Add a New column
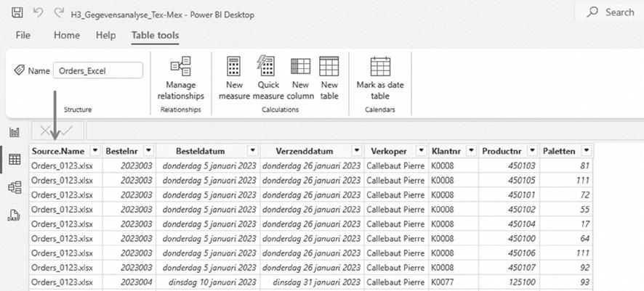This screenshot has width=644, height=291. [x=300, y=80]
